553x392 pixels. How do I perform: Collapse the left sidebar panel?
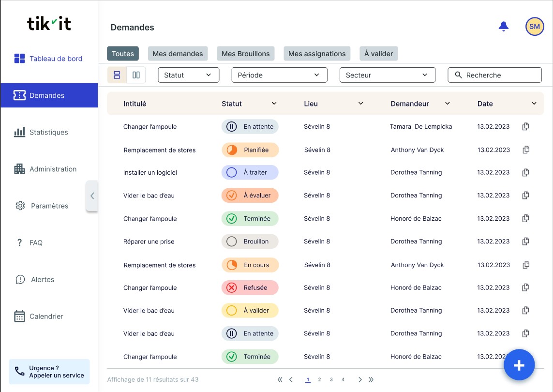92,196
